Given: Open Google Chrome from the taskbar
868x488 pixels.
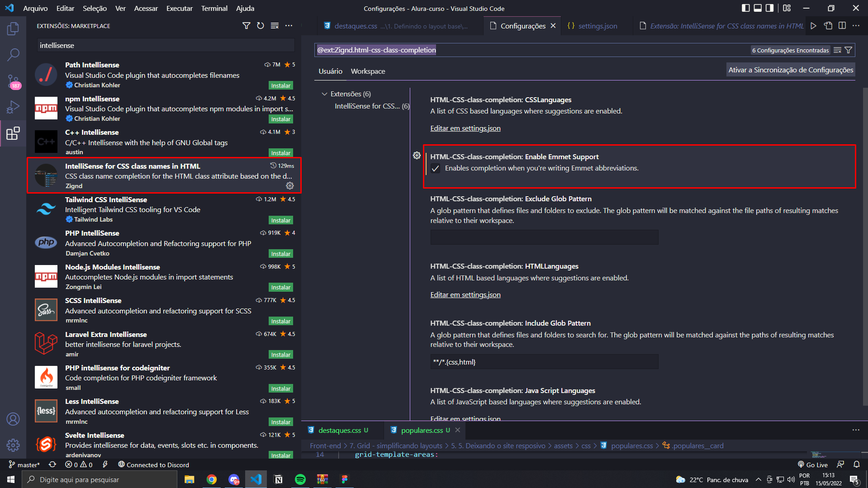Looking at the screenshot, I should coord(212,479).
